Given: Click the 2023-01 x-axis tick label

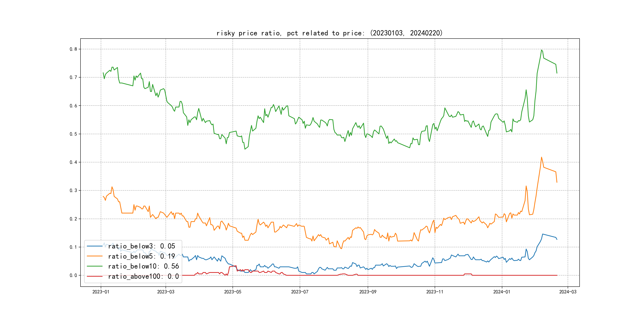Looking at the screenshot, I should click(101, 292).
